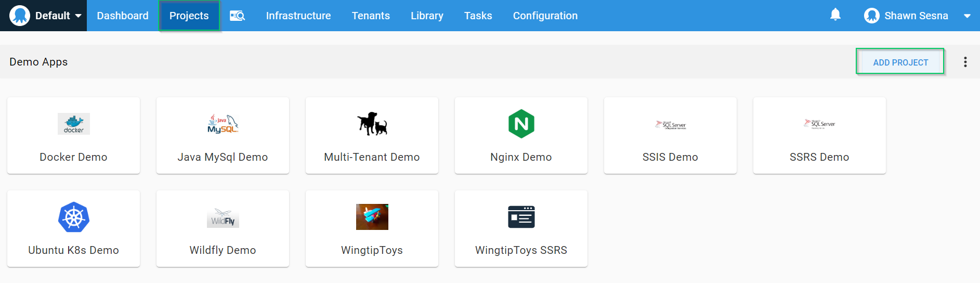The image size is (980, 283).
Task: Expand the Shawn Sesna user menu arrow
Action: (x=967, y=16)
